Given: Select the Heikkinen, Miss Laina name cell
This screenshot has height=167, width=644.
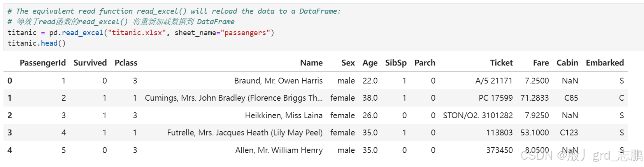Looking at the screenshot, I should [x=283, y=115].
